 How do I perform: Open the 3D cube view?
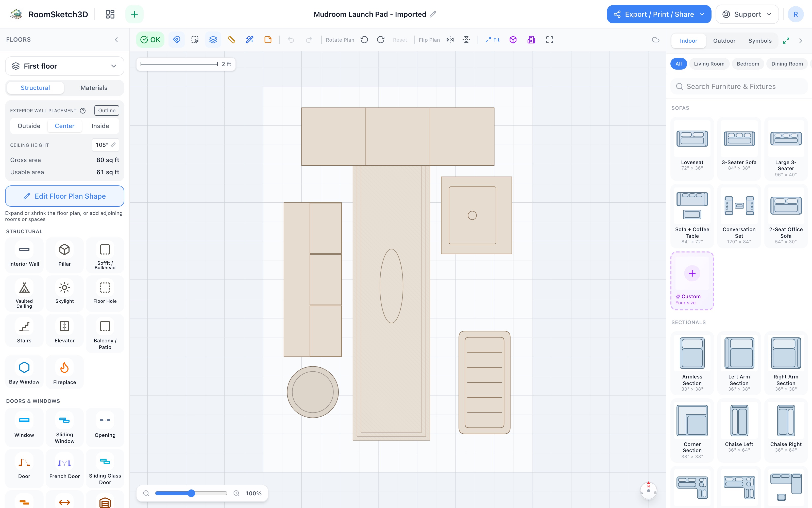(513, 40)
